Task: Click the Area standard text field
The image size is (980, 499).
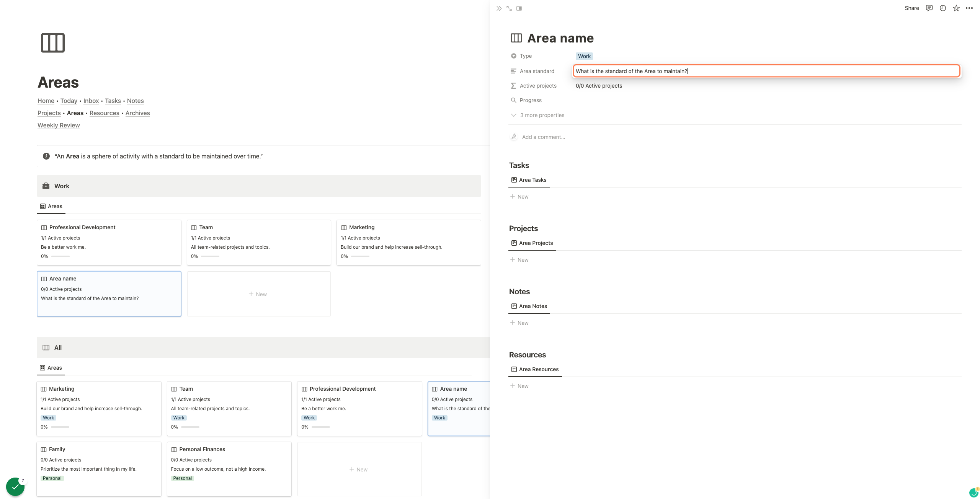Action: (x=766, y=71)
